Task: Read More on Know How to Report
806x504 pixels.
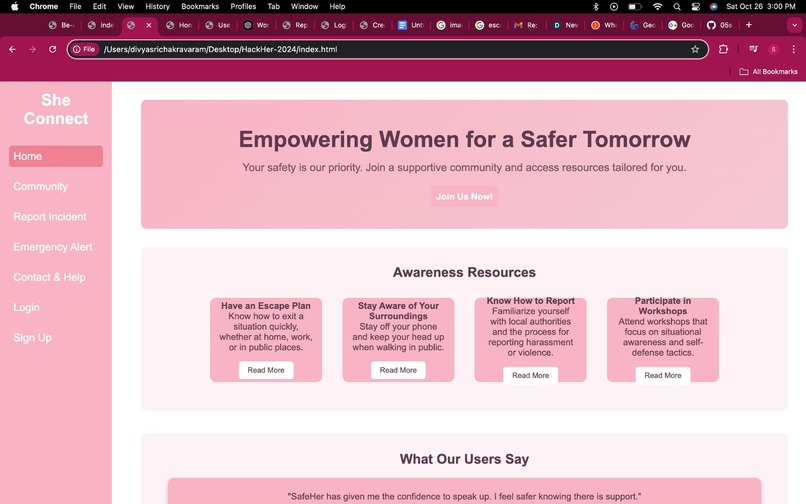Action: coord(530,375)
